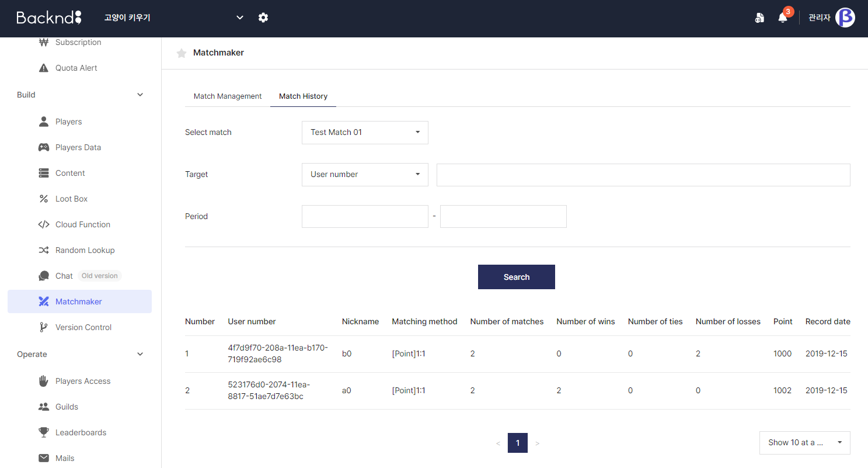This screenshot has height=468, width=868.
Task: Click the next page arrow
Action: point(538,443)
